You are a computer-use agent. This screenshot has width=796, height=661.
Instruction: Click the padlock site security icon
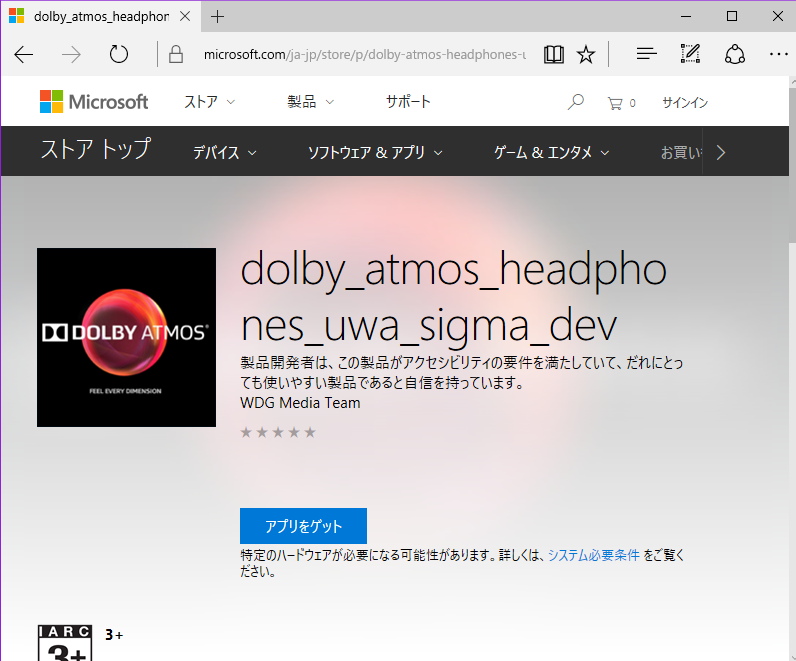coord(176,54)
